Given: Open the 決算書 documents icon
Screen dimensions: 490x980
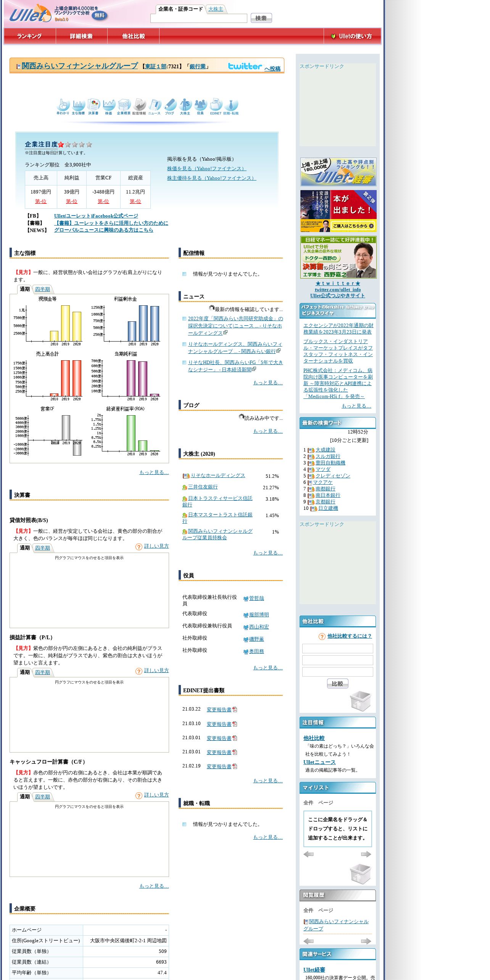Looking at the screenshot, I should (93, 106).
